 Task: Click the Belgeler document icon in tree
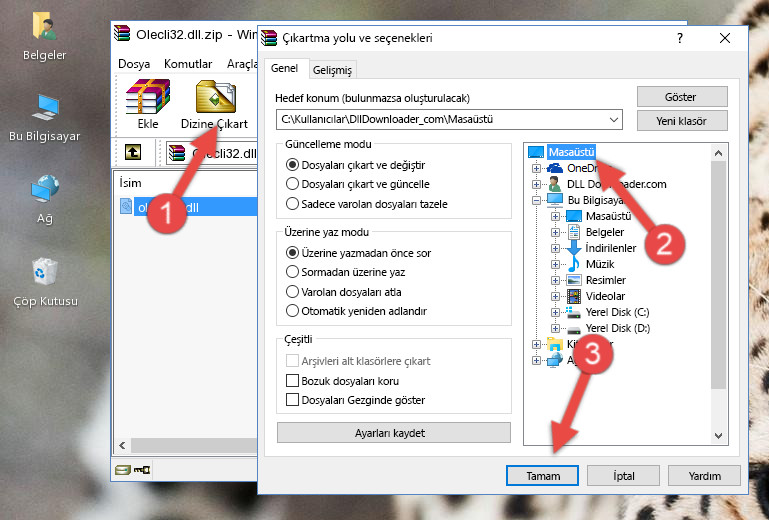click(573, 232)
